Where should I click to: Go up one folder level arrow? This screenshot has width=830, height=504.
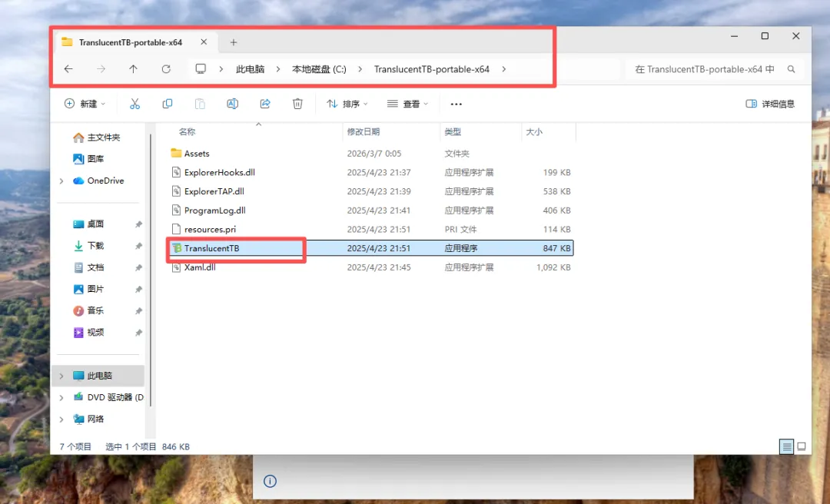(134, 69)
